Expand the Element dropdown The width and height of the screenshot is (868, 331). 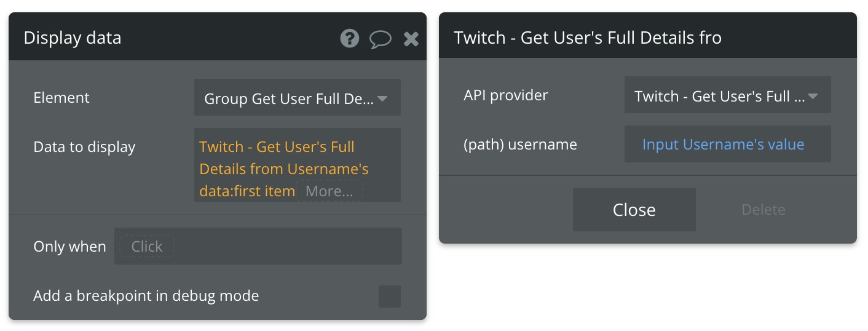pyautogui.click(x=297, y=98)
